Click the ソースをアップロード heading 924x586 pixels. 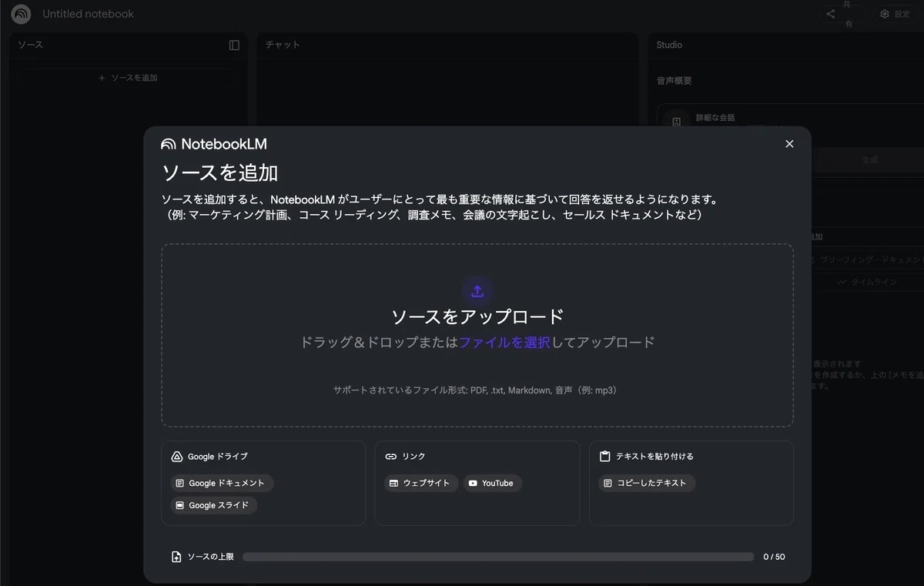477,317
